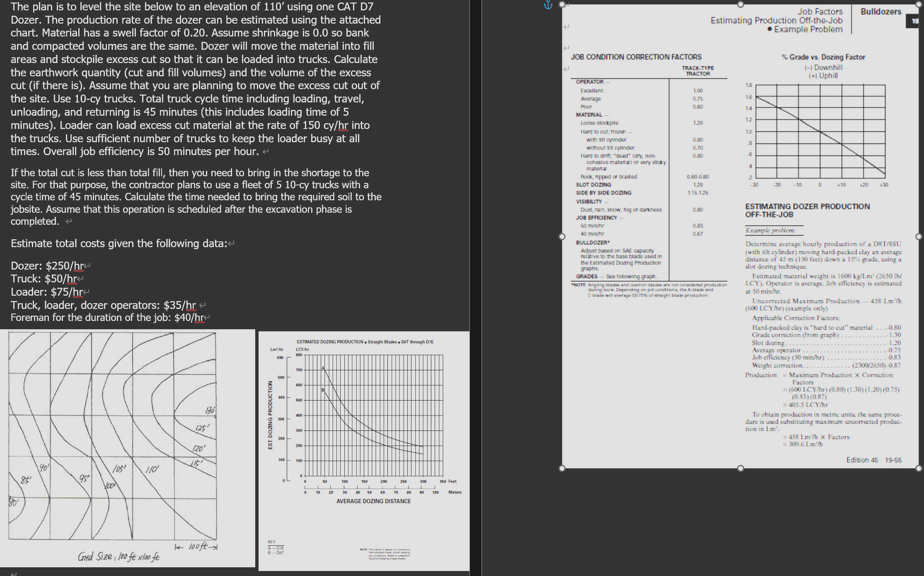
Task: Click the left-middle image sizing handle
Action: coord(562,236)
